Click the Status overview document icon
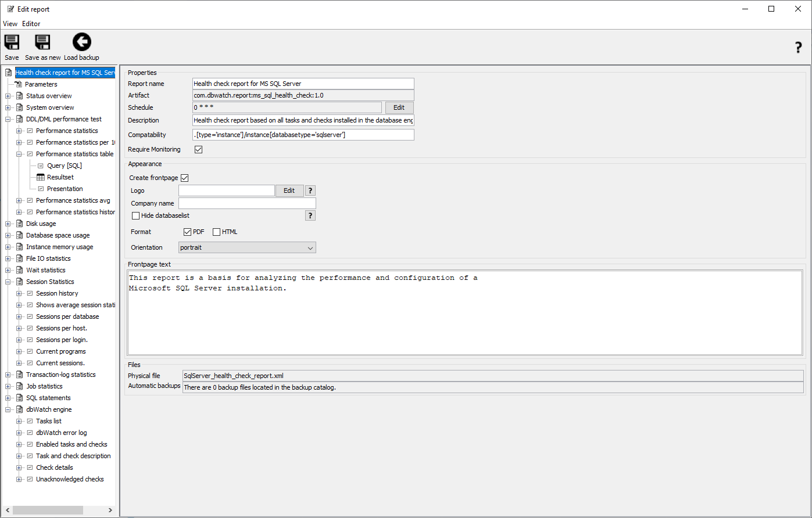812x518 pixels. [x=19, y=96]
